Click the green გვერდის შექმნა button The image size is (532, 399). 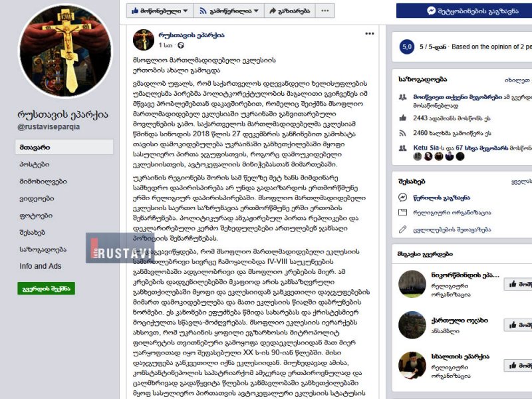(x=46, y=289)
